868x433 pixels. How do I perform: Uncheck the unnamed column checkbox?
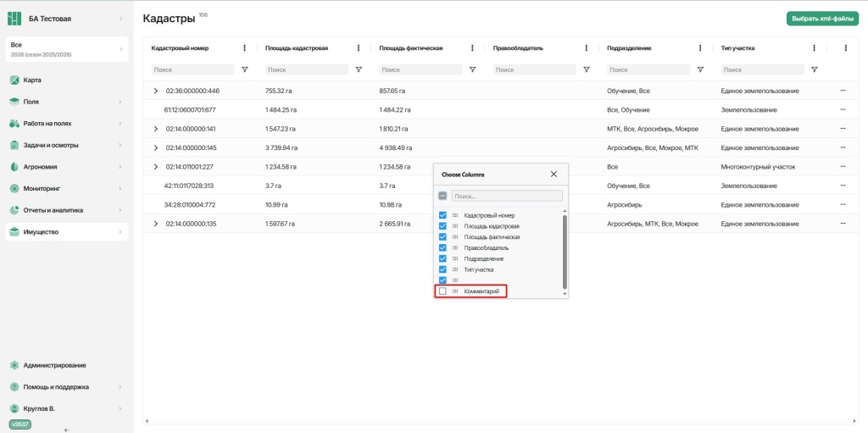(442, 280)
